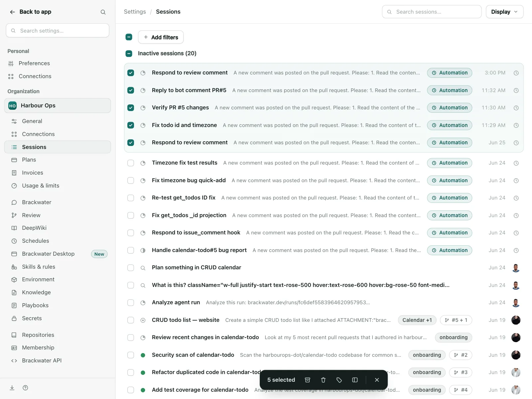Open Brackwater Desktop with New badge

tap(58, 254)
